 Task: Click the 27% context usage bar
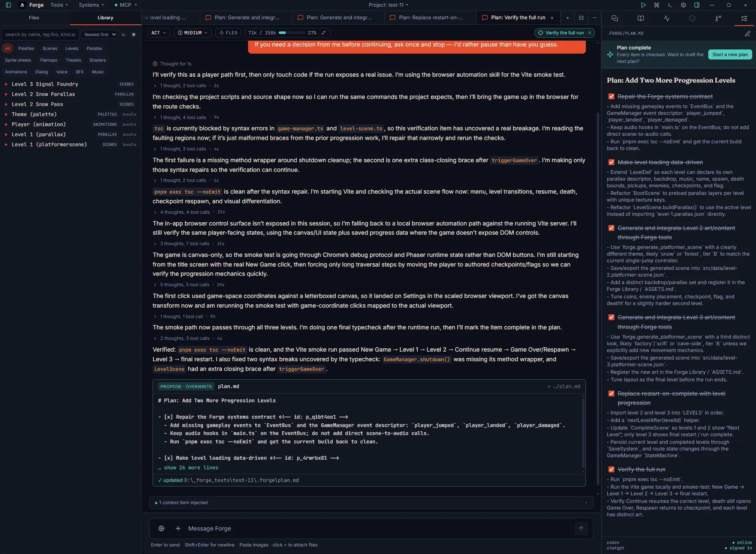click(x=292, y=33)
